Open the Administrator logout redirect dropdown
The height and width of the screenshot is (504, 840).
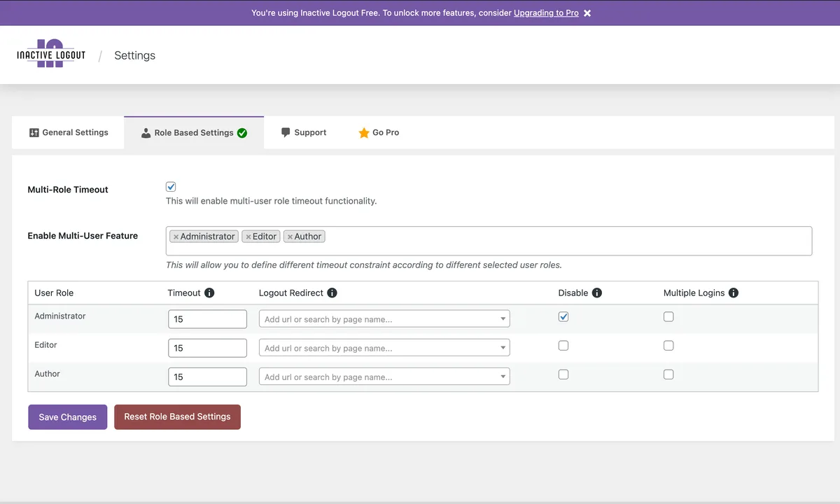click(x=384, y=319)
